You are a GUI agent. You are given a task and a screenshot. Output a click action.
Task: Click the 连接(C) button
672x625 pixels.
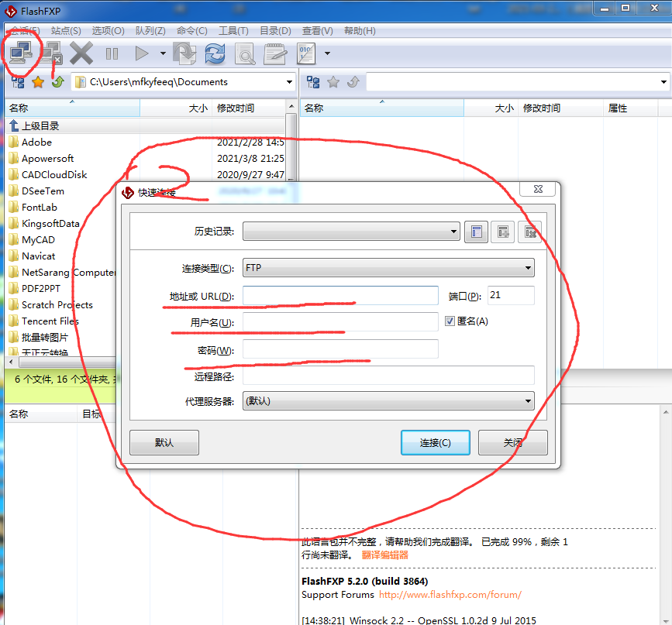[x=436, y=442]
